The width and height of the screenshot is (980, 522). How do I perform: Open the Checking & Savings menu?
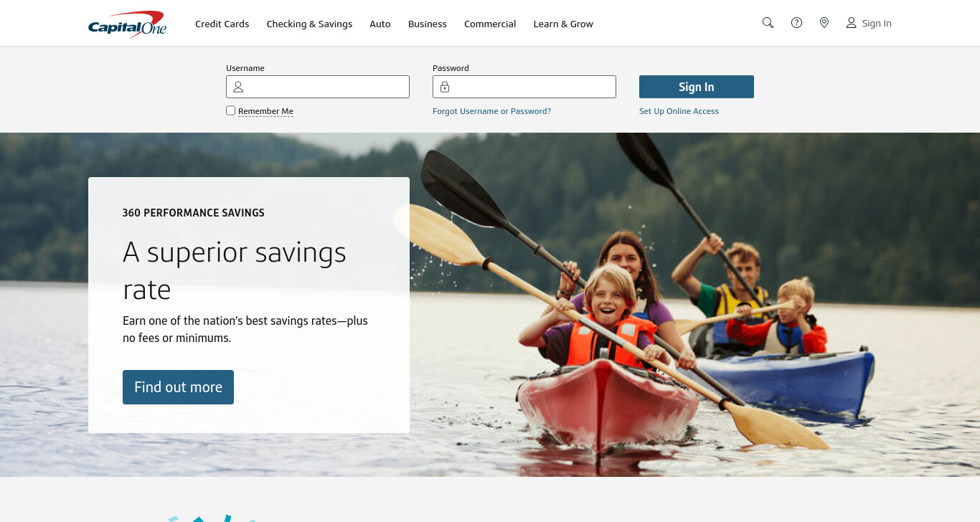click(309, 24)
